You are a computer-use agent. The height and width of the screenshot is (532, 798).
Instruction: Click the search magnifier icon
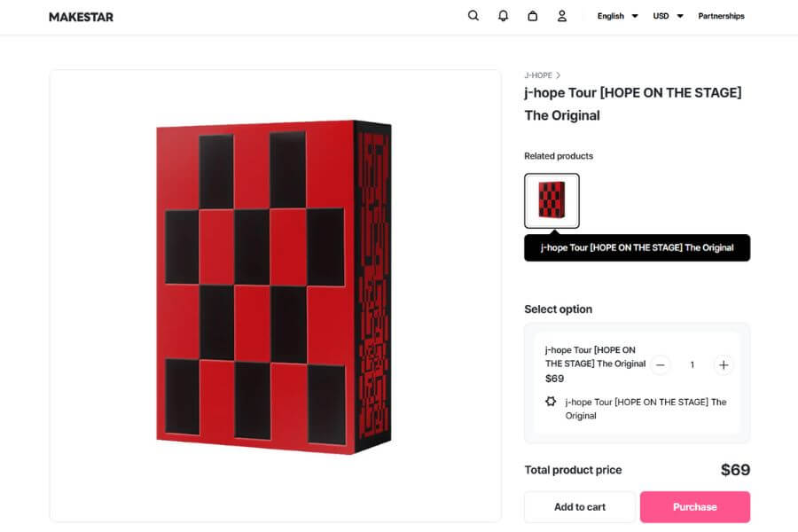473,16
